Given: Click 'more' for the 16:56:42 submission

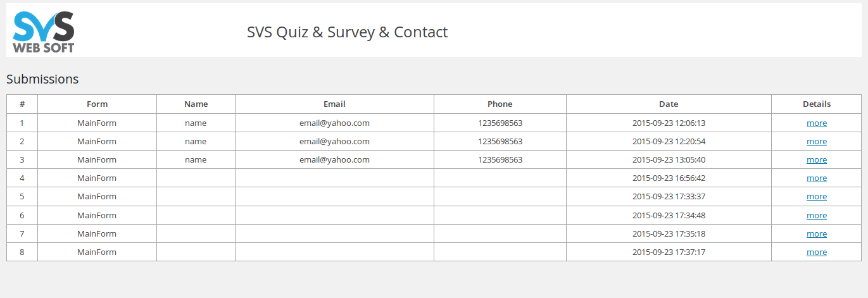Looking at the screenshot, I should (x=816, y=178).
